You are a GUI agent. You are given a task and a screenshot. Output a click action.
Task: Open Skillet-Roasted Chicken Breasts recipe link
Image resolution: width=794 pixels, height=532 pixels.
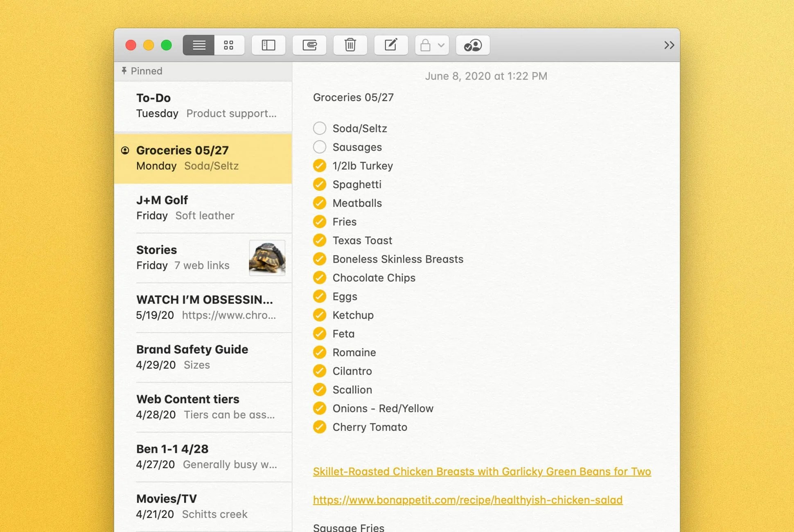pyautogui.click(x=482, y=471)
